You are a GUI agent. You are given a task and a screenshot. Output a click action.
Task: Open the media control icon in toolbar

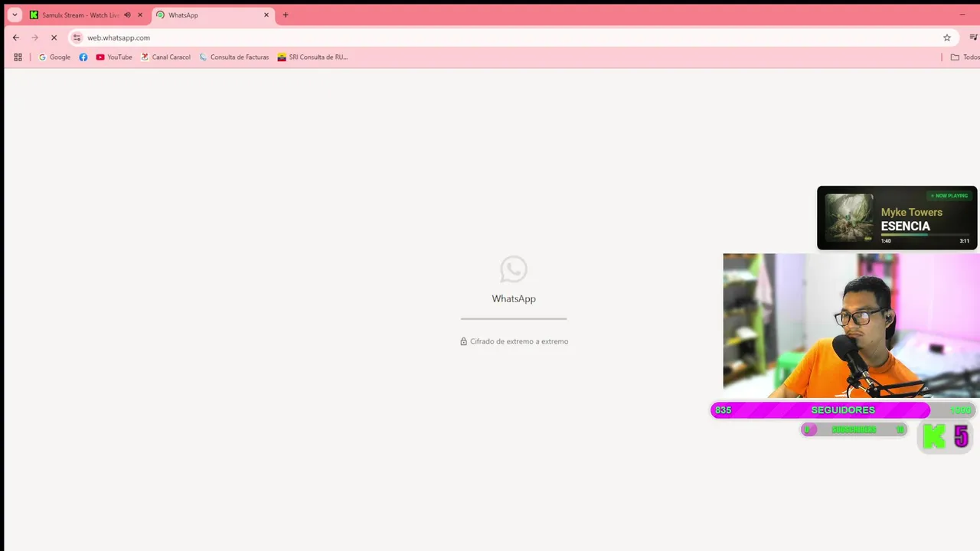[974, 37]
